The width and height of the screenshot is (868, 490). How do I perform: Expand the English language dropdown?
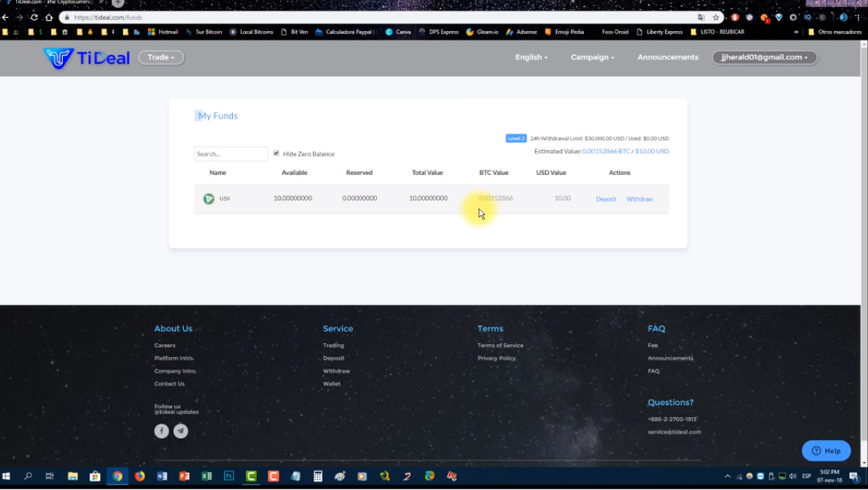click(531, 57)
